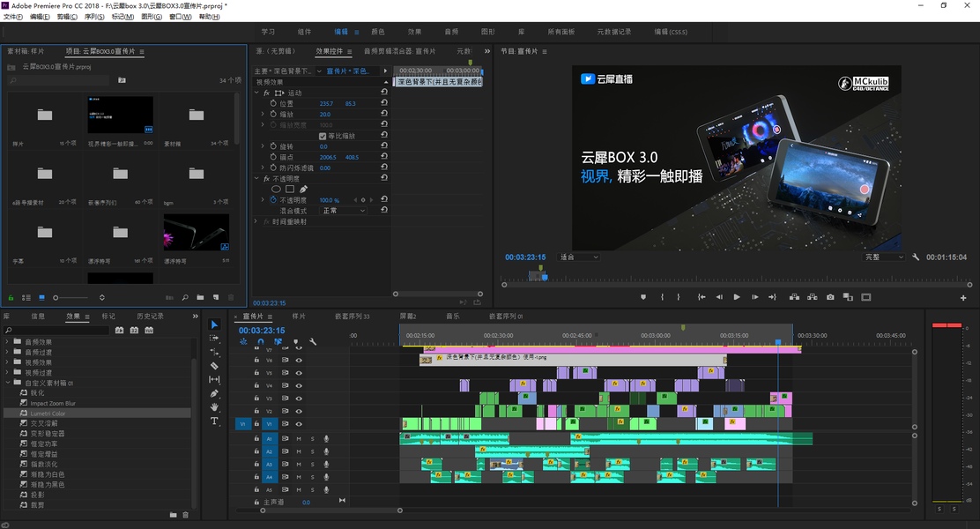Image resolution: width=980 pixels, height=529 pixels.
Task: Open the 完整 playback resolution dropdown
Action: pyautogui.click(x=884, y=257)
